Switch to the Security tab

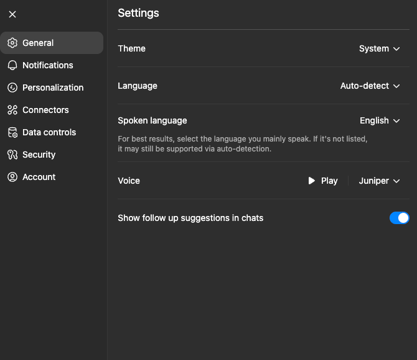pyautogui.click(x=52, y=154)
